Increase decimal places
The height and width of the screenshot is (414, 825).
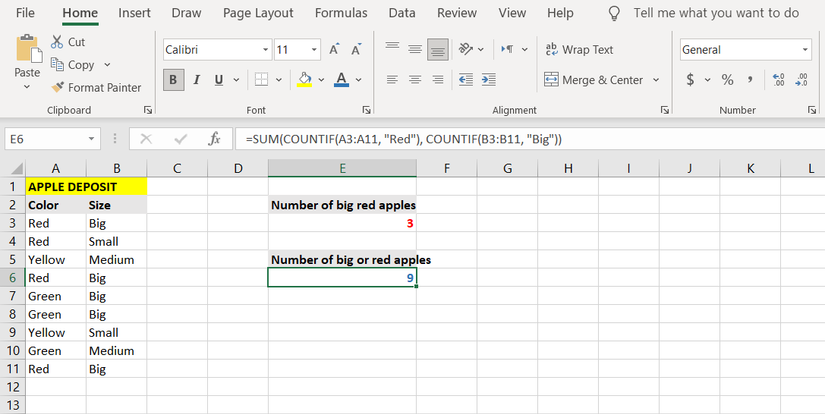coord(778,79)
